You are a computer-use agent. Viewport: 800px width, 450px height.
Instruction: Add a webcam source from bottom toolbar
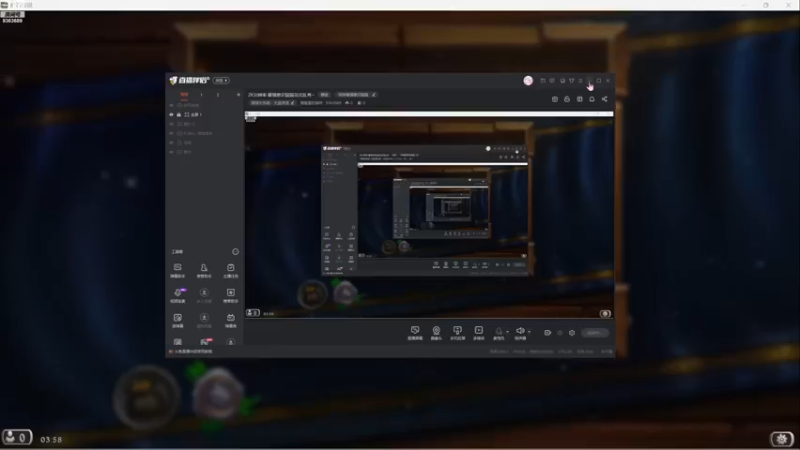[x=436, y=333]
